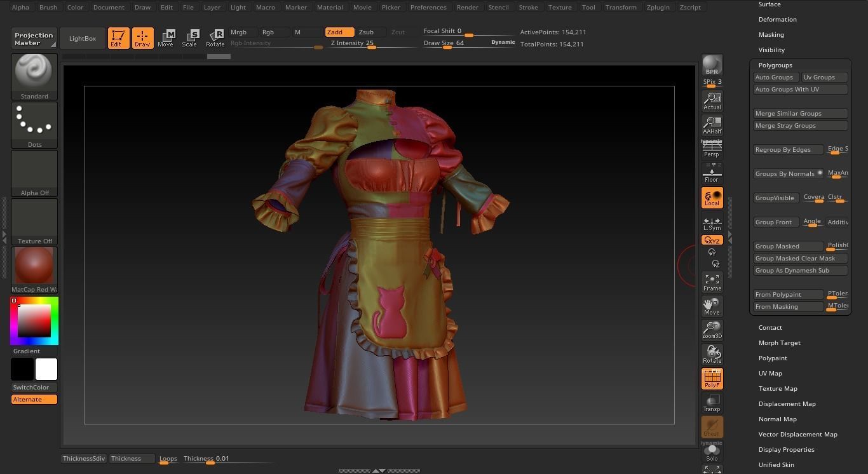Activate the PolyF wireframe display icon
This screenshot has height=474, width=868.
712,378
